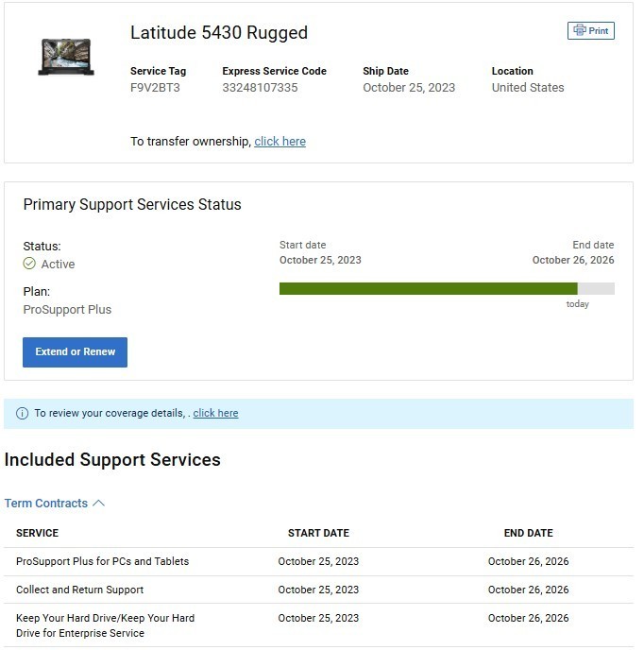Image resolution: width=644 pixels, height=650 pixels.
Task: Click end date of ProSupport Plus for PCs row
Action: 529,561
